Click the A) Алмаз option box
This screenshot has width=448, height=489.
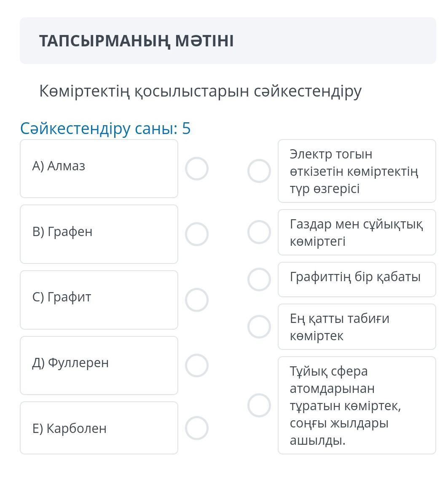(99, 169)
